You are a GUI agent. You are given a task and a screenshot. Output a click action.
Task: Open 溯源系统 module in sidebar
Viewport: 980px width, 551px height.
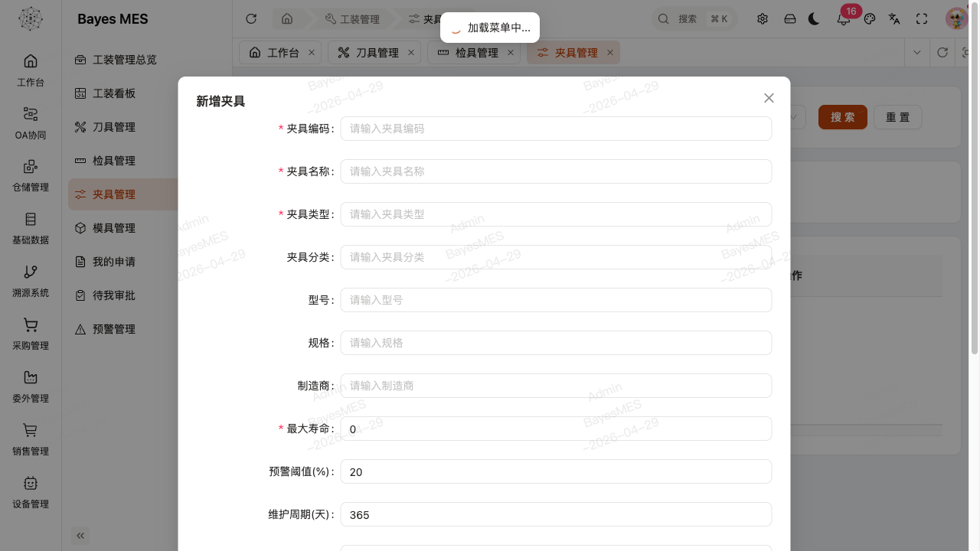point(31,282)
